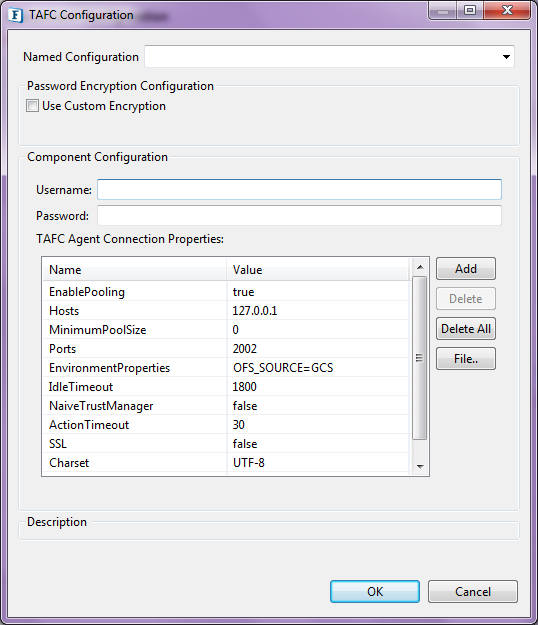Focus the Password input field
This screenshot has height=625, width=538.
(x=299, y=215)
